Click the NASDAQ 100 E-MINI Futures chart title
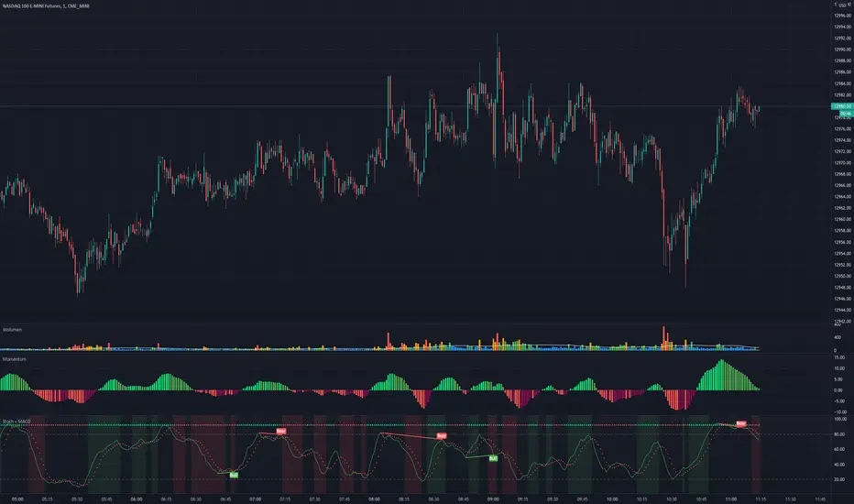Screen dimensions: 854x504 click(46, 6)
